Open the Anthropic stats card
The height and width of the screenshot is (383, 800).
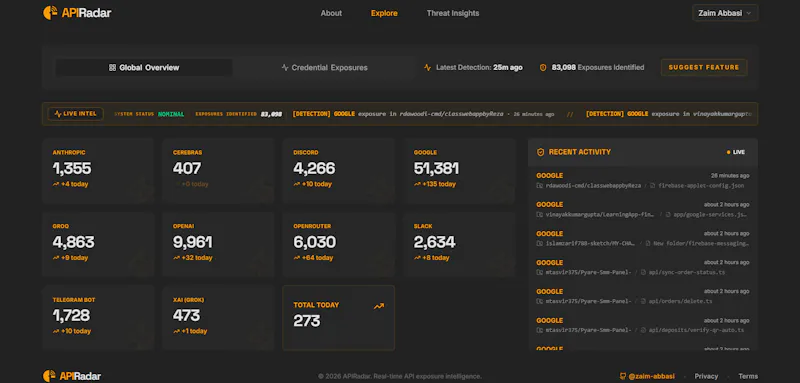click(x=98, y=171)
